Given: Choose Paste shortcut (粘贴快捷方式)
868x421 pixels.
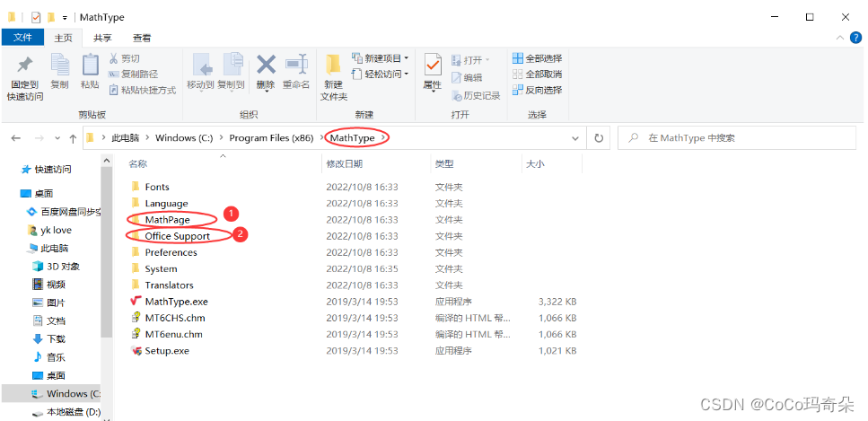Looking at the screenshot, I should click(x=142, y=90).
